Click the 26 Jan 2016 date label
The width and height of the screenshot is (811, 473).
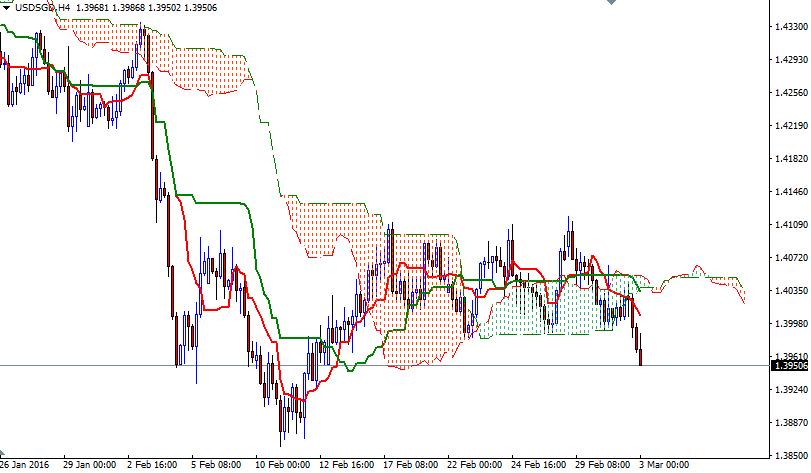(26, 465)
